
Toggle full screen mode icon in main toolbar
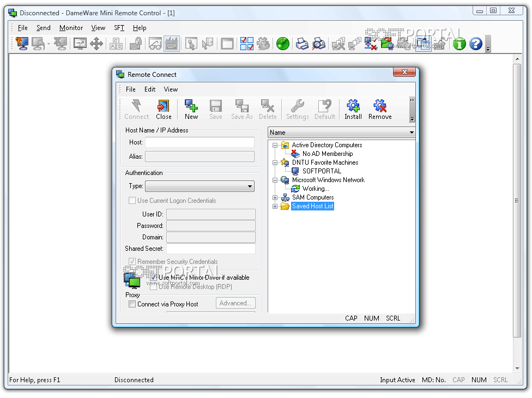[80, 44]
